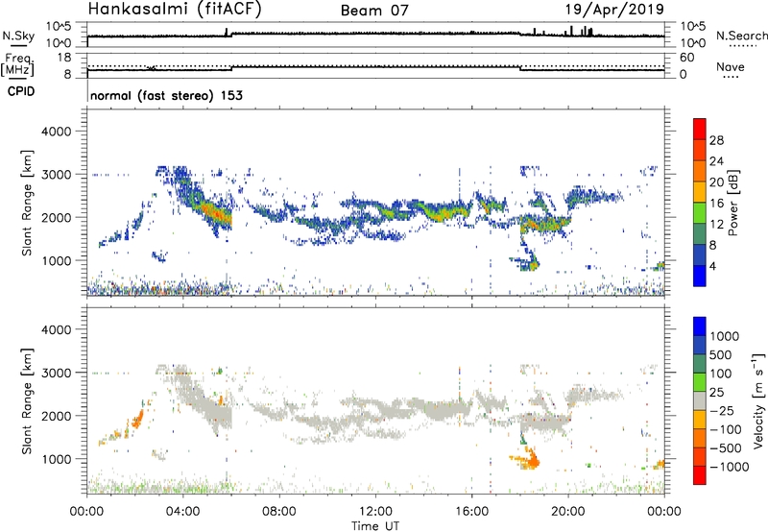Click the red swatch of the Power colorbar

point(700,129)
